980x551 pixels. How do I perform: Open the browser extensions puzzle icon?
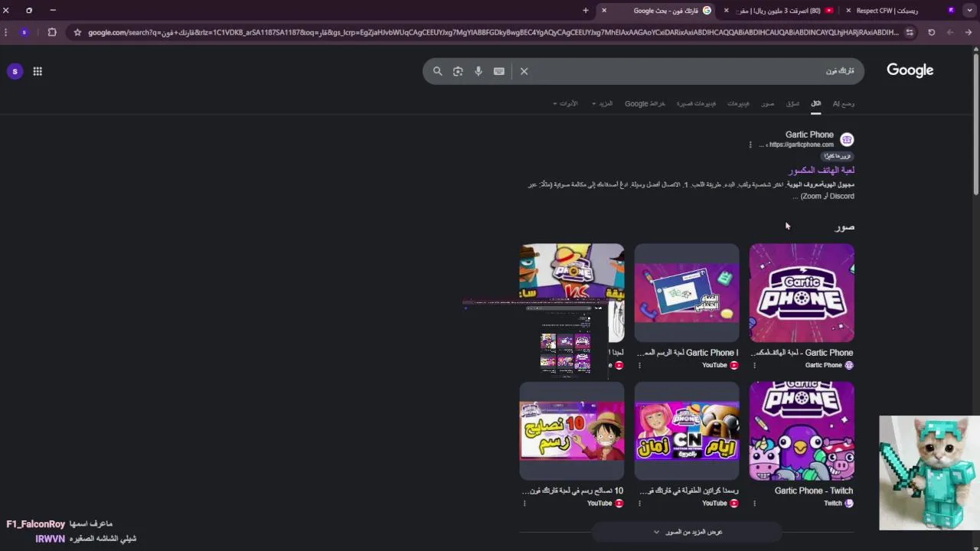(52, 32)
